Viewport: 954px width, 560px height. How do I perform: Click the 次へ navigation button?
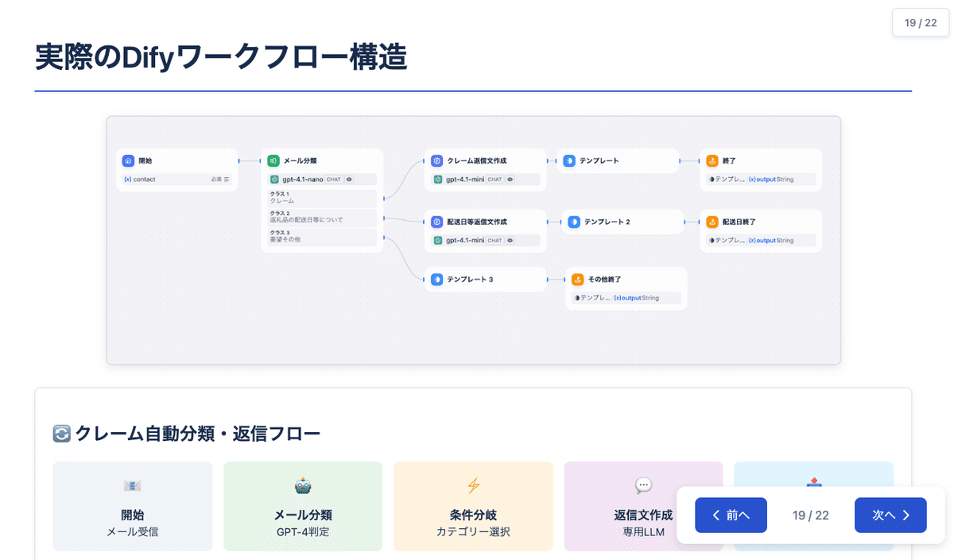(890, 515)
